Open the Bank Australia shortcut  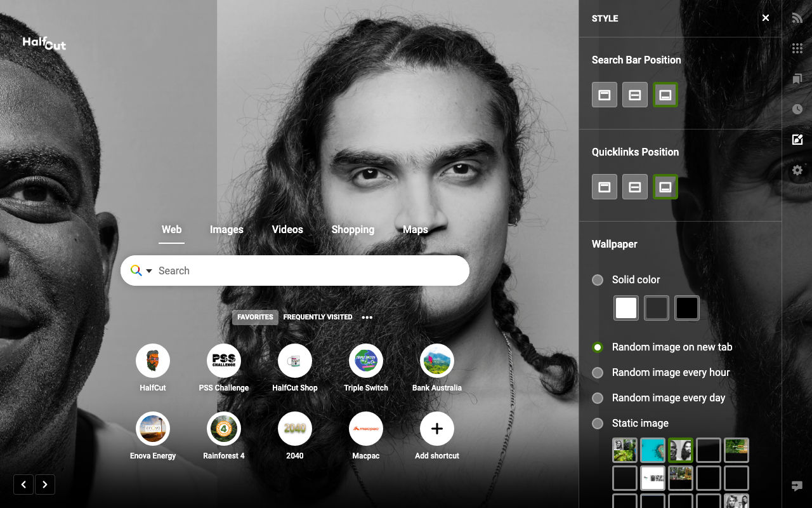(x=437, y=361)
